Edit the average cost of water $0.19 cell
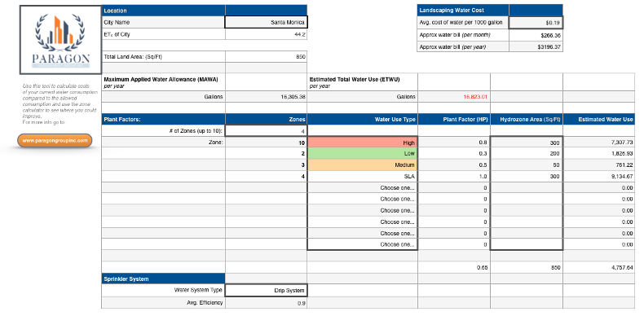This screenshot has width=644, height=316. [536, 23]
